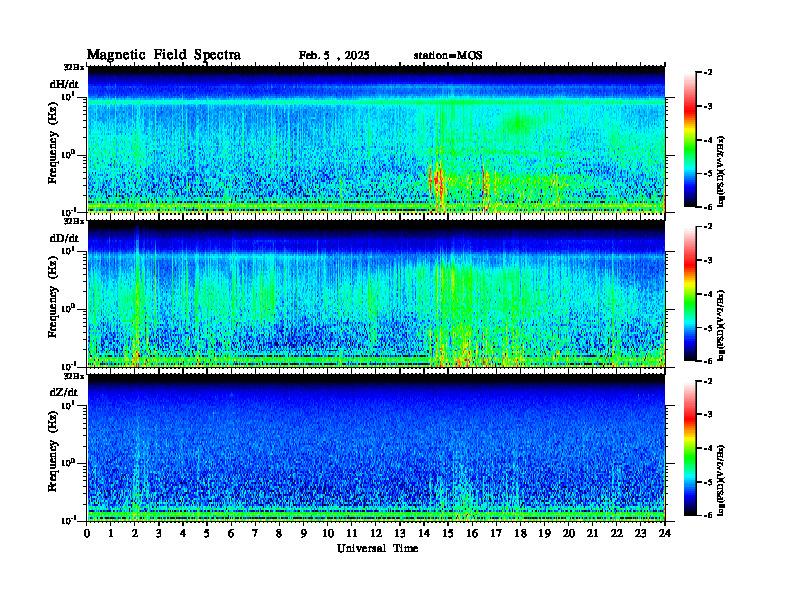Click hour '8' tick label on time axis
792x612 pixels.
[279, 534]
